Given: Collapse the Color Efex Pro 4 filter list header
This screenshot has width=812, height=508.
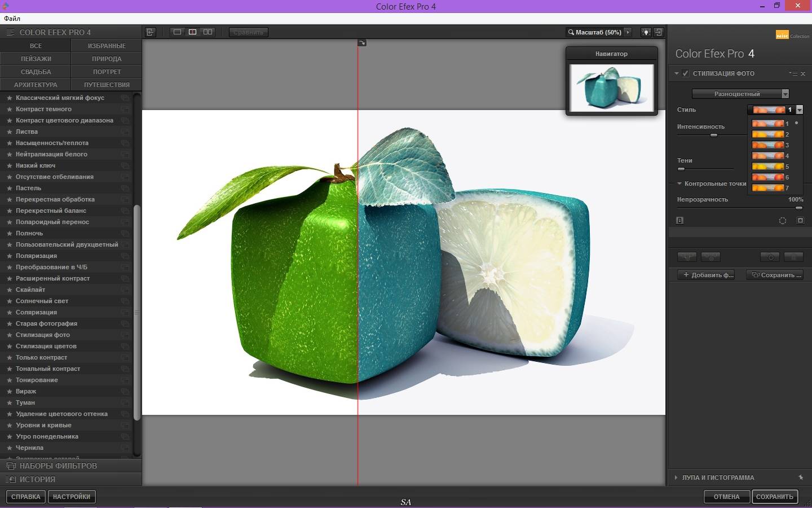Looking at the screenshot, I should point(71,32).
